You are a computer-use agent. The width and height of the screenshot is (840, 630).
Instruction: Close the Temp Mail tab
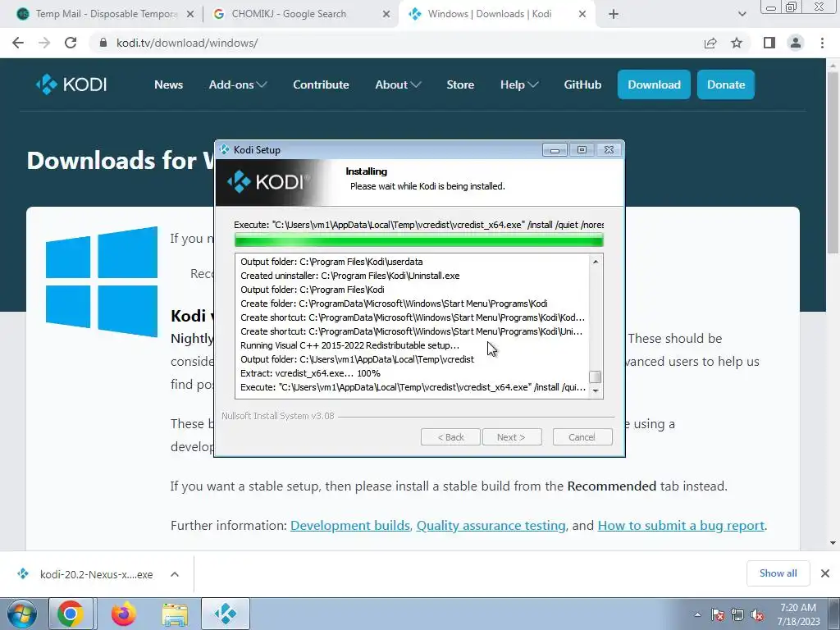pos(190,15)
